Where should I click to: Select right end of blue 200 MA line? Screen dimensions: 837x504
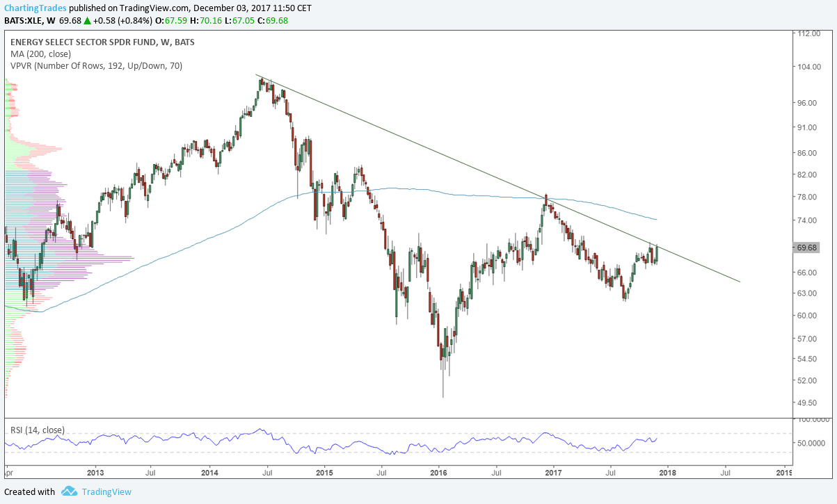[x=657, y=220]
